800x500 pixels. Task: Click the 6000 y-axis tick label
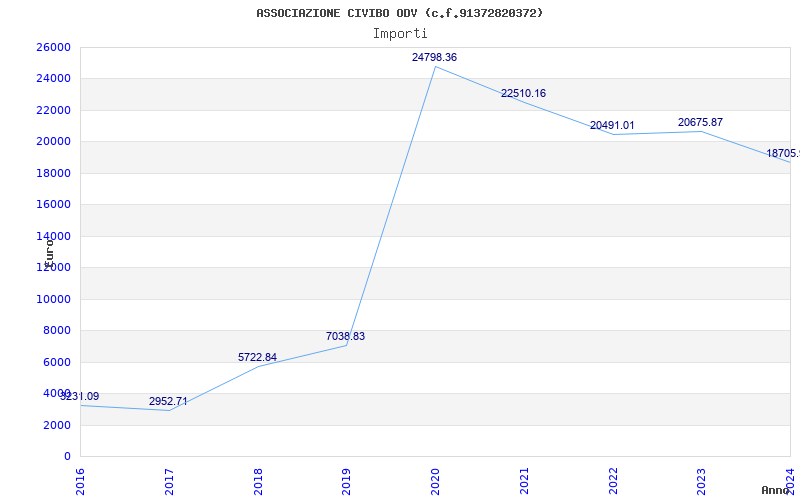(56, 362)
